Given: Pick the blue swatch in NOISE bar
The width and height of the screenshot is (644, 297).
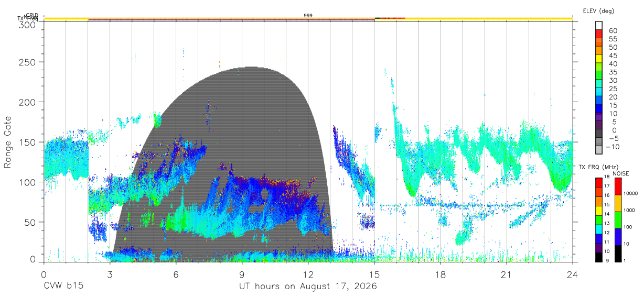Looking at the screenshot, I should tap(619, 236).
